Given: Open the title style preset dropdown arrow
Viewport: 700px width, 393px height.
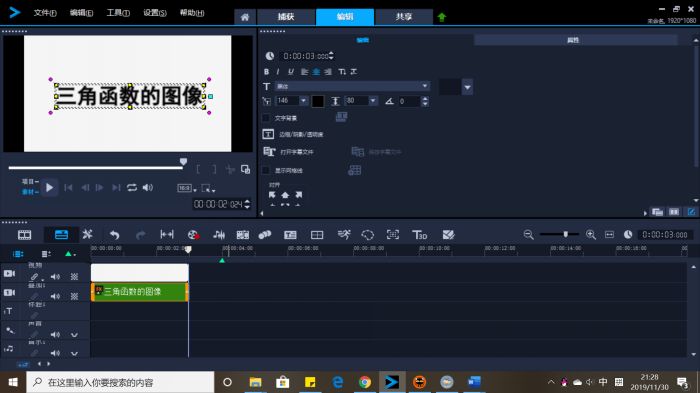Looking at the screenshot, I should click(467, 87).
